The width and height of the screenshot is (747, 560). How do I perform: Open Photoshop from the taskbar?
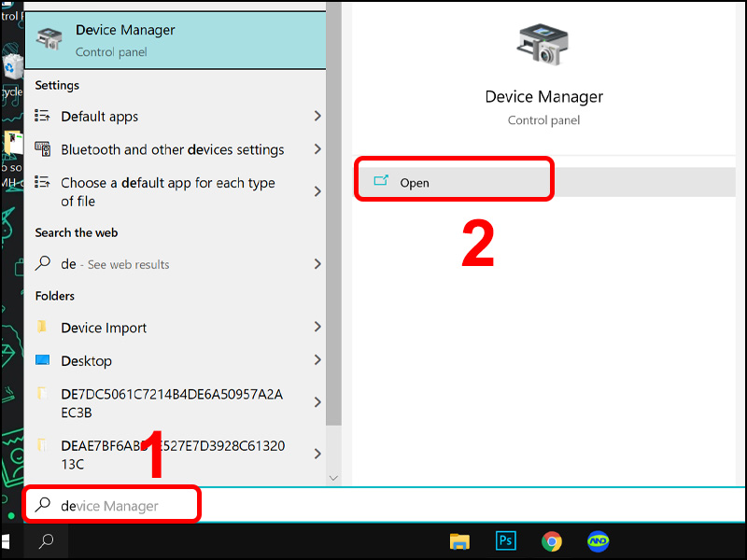click(505, 540)
